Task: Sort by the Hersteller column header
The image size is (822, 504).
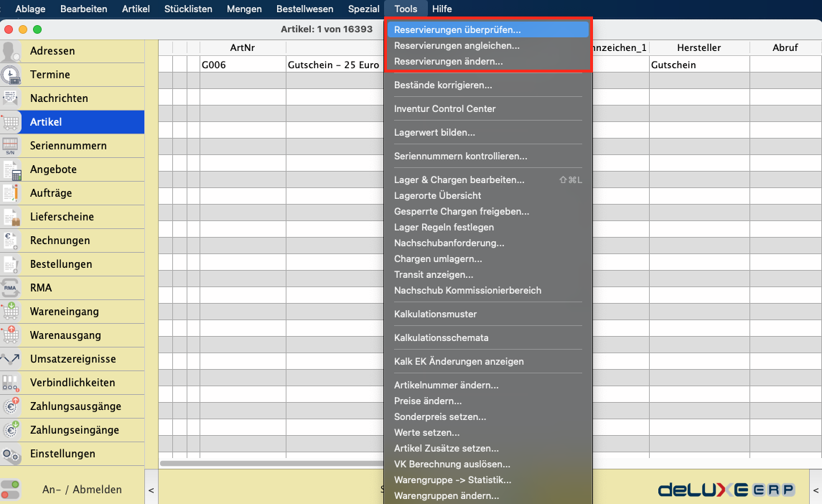Action: (699, 47)
